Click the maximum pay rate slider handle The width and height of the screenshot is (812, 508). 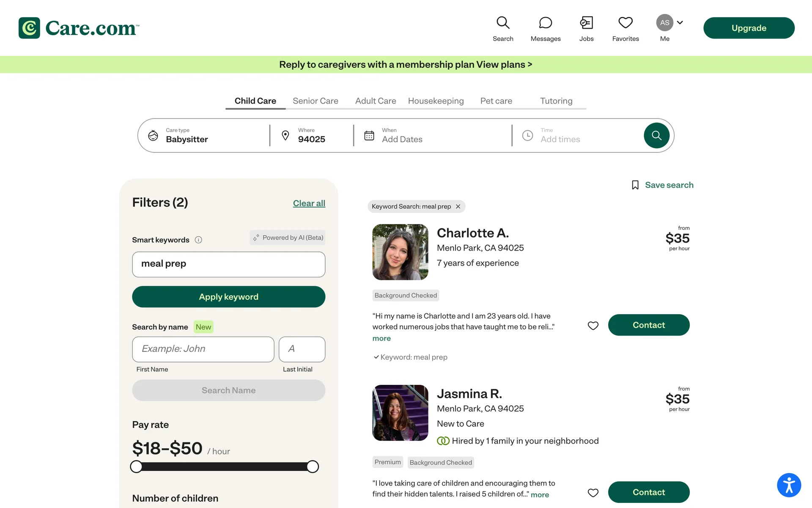point(313,467)
